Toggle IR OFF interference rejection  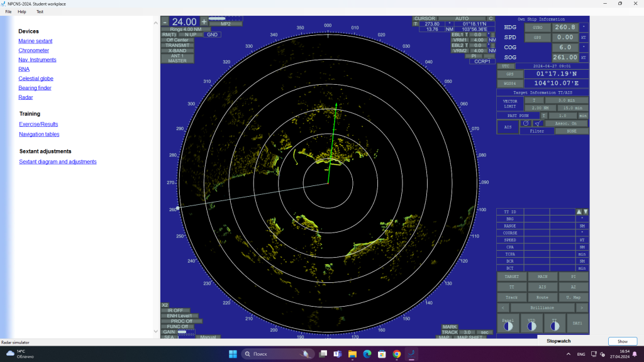175,310
